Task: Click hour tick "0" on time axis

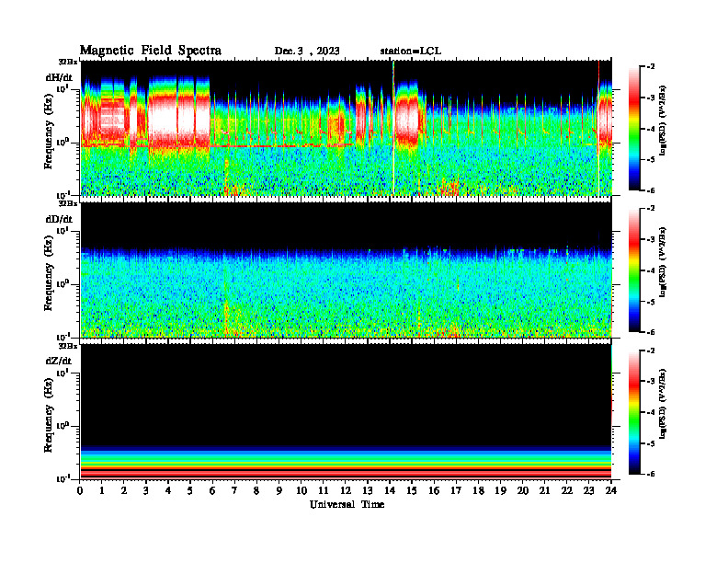Action: tap(80, 490)
